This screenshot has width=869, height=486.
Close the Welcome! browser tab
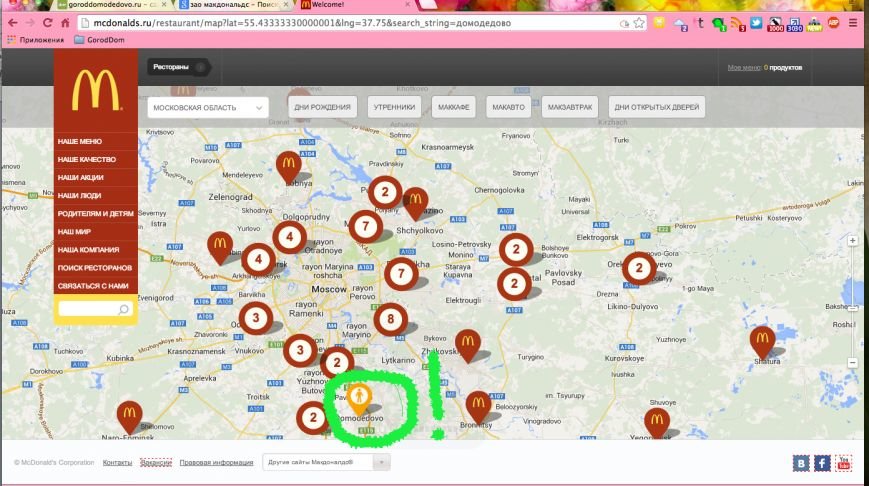click(x=407, y=4)
